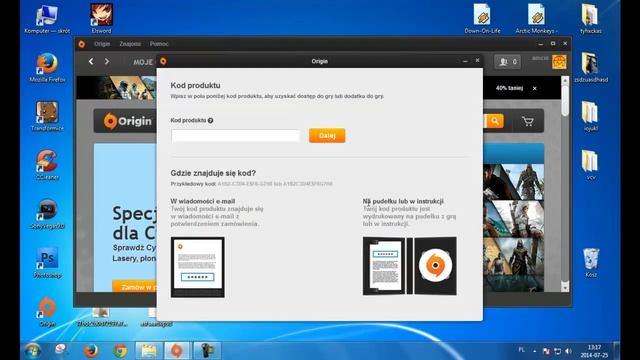The height and width of the screenshot is (360, 640).
Task: Click the Windows Start button
Action: click(32, 351)
